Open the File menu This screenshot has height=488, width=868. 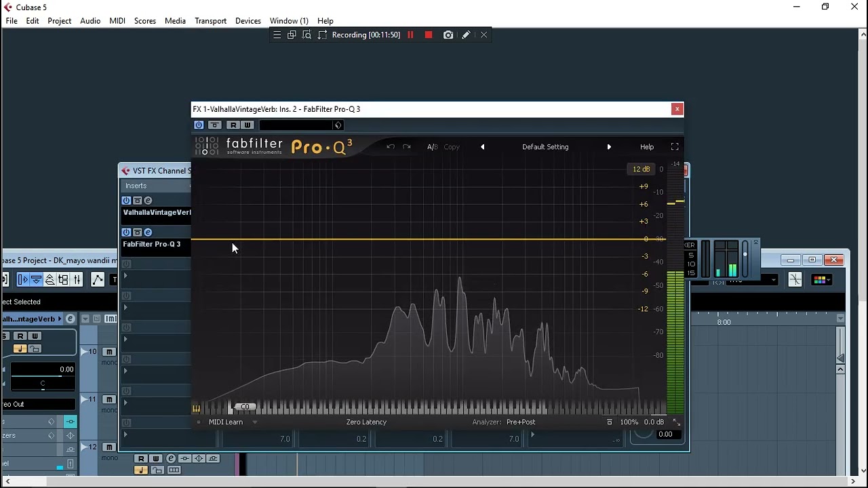(x=12, y=21)
